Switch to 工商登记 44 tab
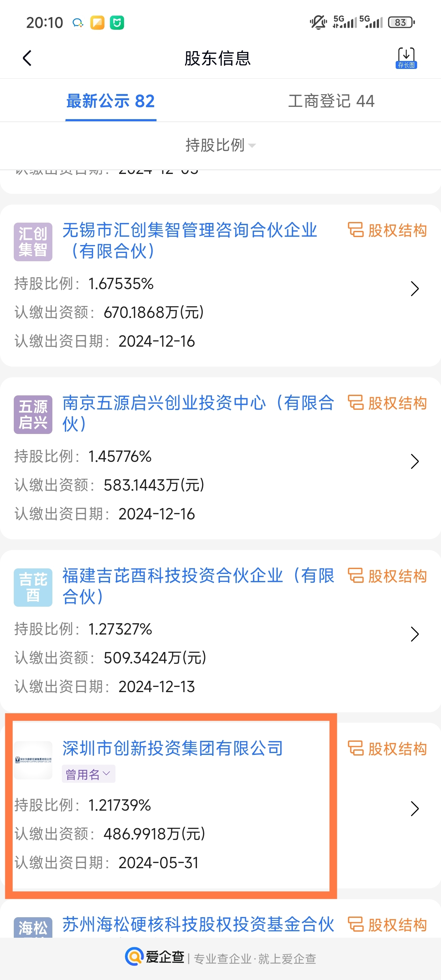The height and width of the screenshot is (980, 441). point(331,101)
